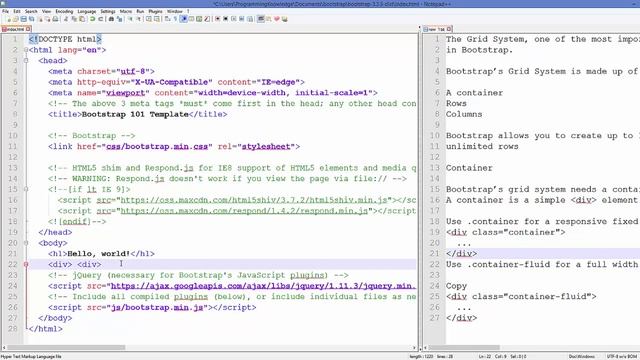Close the index.html tab
640x360 pixels.
(x=28, y=29)
